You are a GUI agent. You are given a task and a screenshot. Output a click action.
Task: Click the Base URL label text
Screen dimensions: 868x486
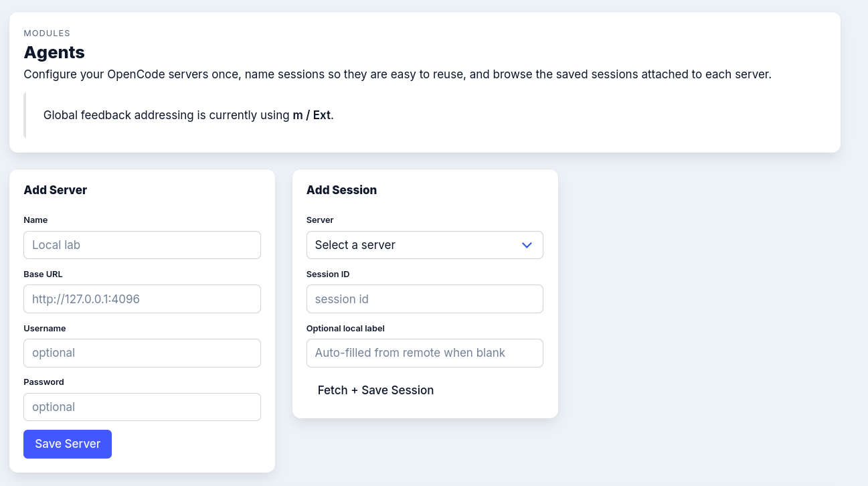pos(43,274)
